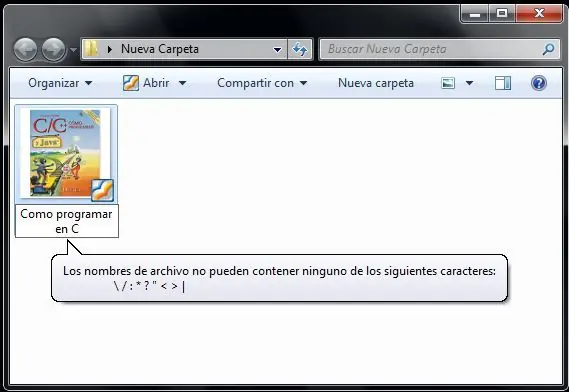Expand the breadcrumb arrow before Nueva Carpeta

click(x=110, y=49)
